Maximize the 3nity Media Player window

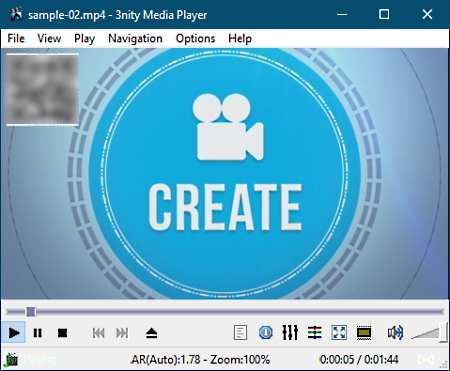coord(384,14)
